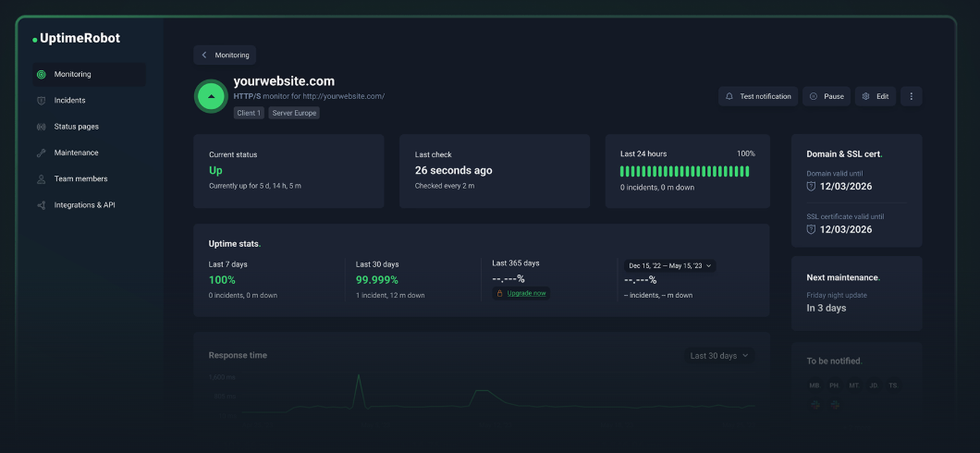Go back using the Monitoring button
Screen dimensions: 980x453
[x=225, y=55]
